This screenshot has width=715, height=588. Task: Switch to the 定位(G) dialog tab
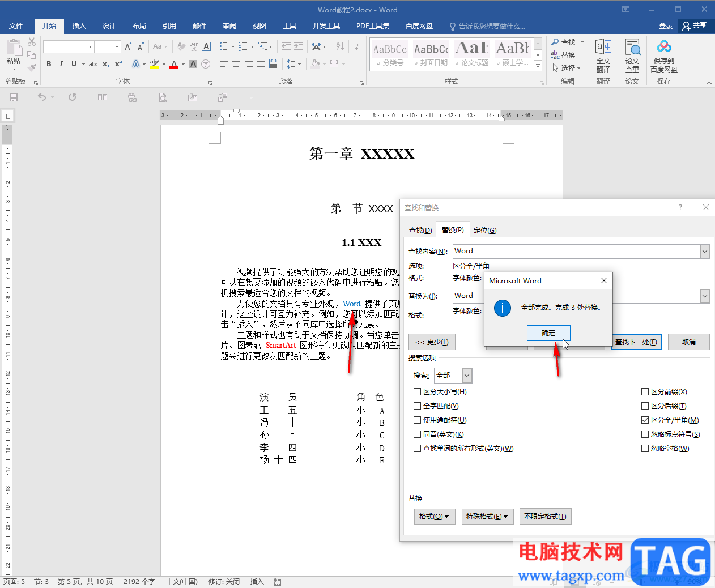click(484, 230)
